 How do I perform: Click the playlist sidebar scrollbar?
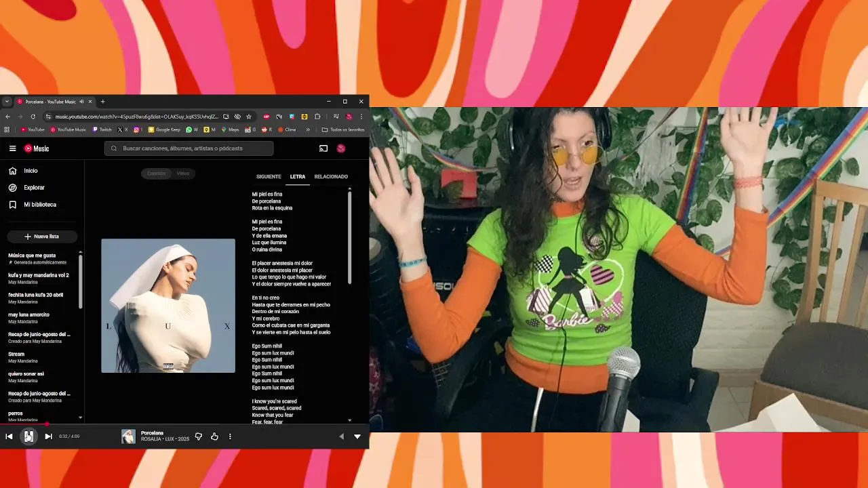click(x=81, y=281)
